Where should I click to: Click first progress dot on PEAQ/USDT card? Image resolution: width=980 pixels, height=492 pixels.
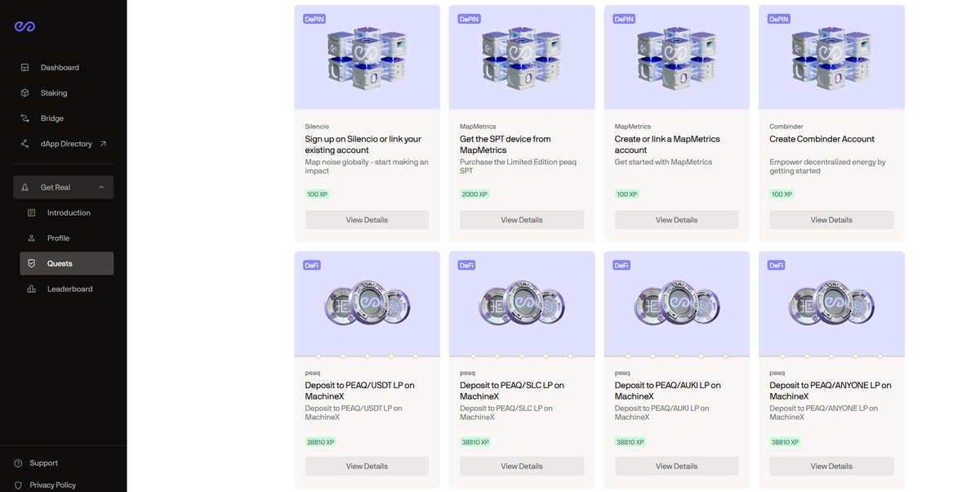[x=318, y=356]
